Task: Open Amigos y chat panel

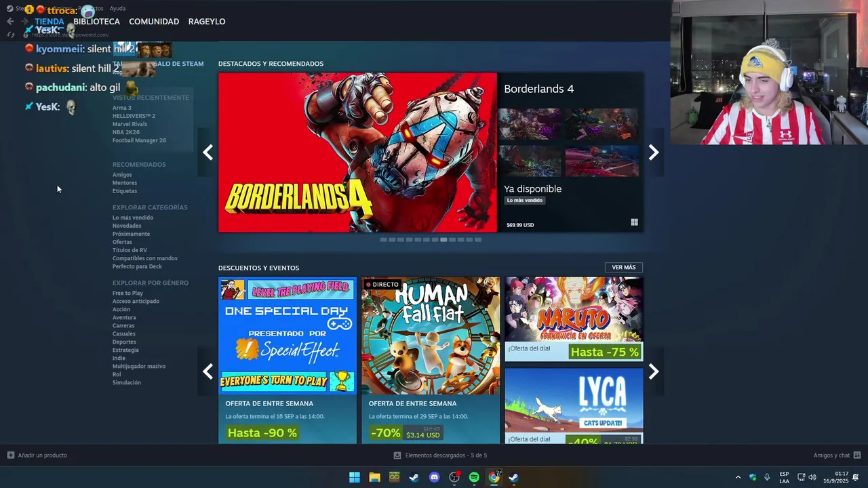Action: pyautogui.click(x=837, y=455)
